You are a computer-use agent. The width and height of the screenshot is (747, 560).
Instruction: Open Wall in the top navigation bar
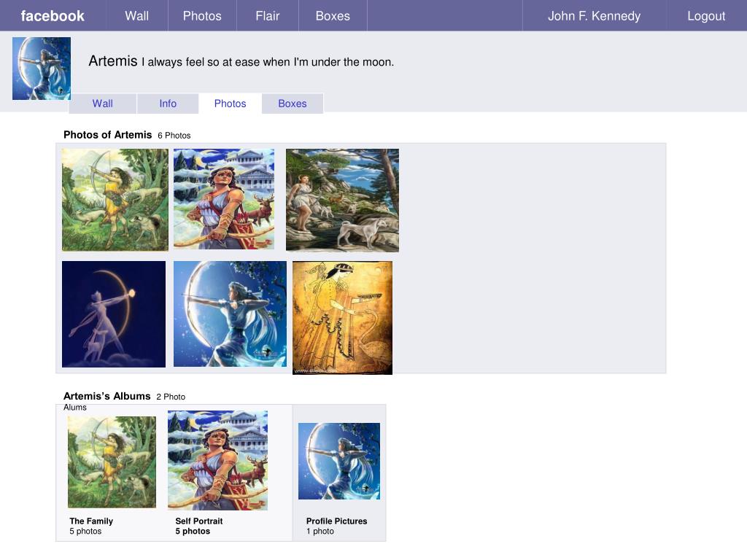[137, 16]
